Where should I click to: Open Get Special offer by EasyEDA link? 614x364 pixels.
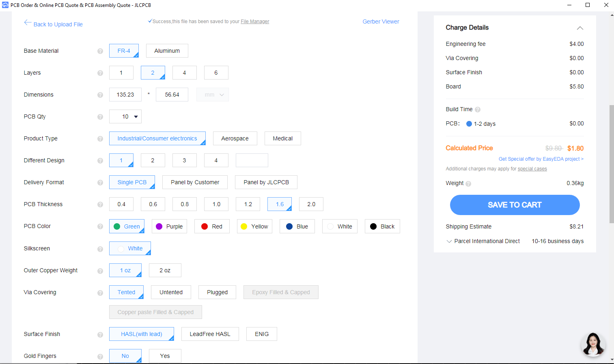[541, 159]
